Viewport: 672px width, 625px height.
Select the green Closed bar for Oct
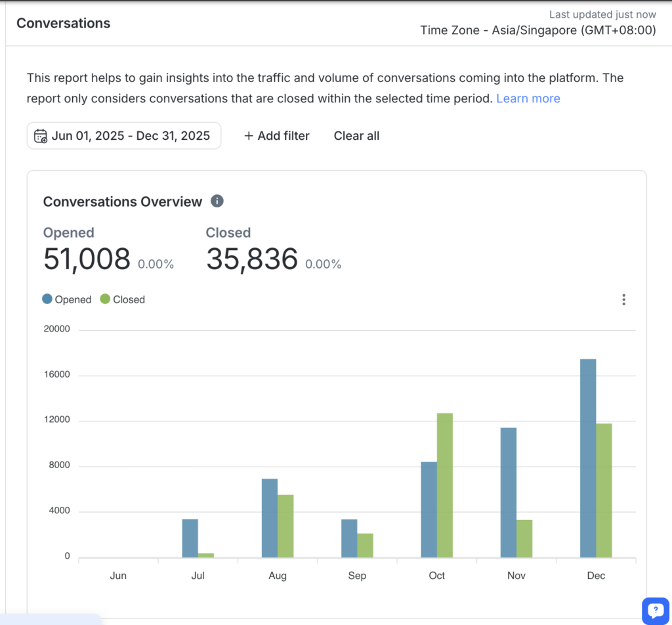point(444,485)
